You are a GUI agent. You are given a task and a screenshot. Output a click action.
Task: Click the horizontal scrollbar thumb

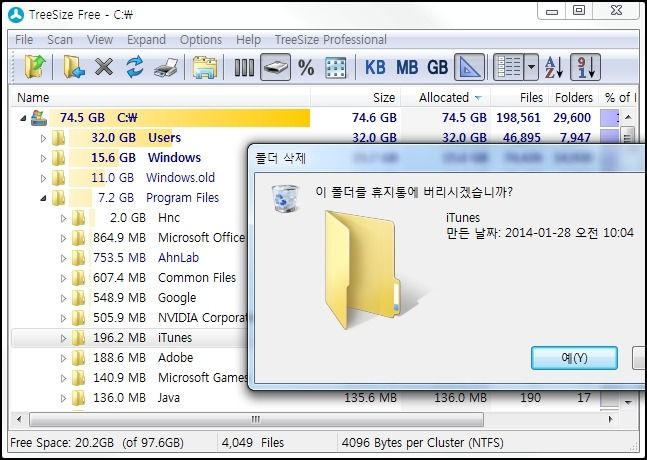(256, 420)
